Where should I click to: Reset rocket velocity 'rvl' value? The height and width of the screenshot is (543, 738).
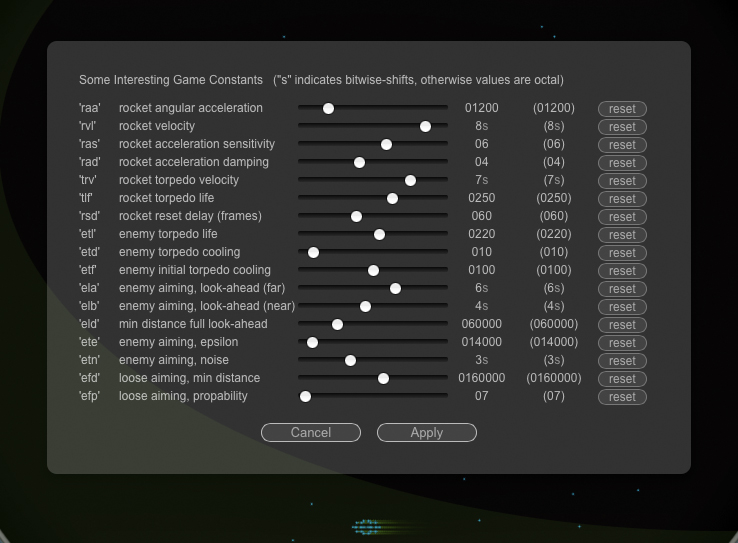point(622,127)
